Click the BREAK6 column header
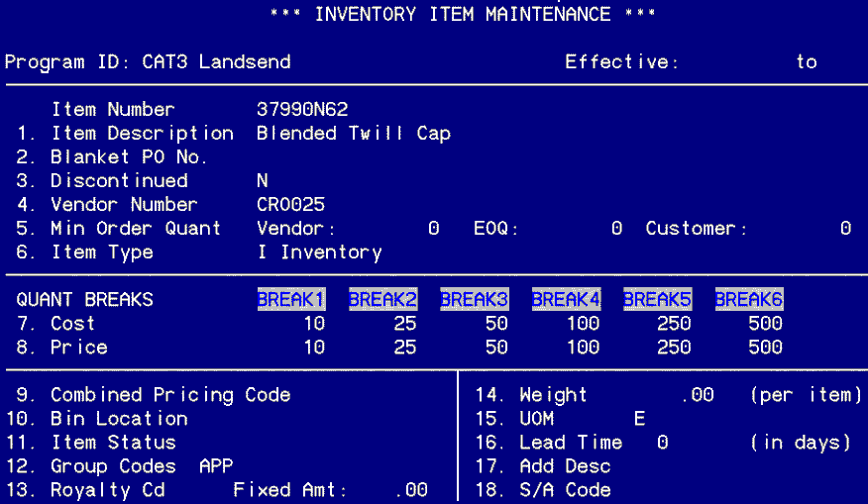 click(749, 299)
